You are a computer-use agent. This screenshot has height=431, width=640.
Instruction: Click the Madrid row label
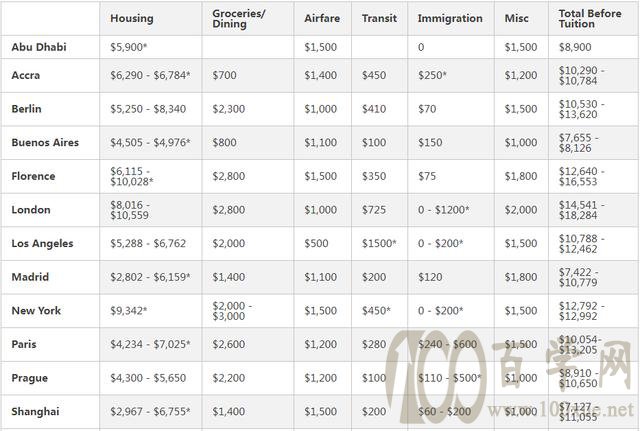point(30,277)
